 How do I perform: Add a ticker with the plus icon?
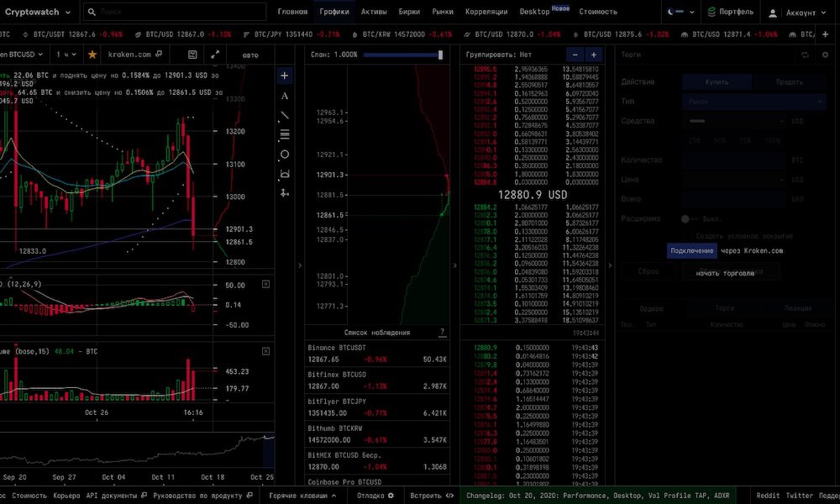825,34
